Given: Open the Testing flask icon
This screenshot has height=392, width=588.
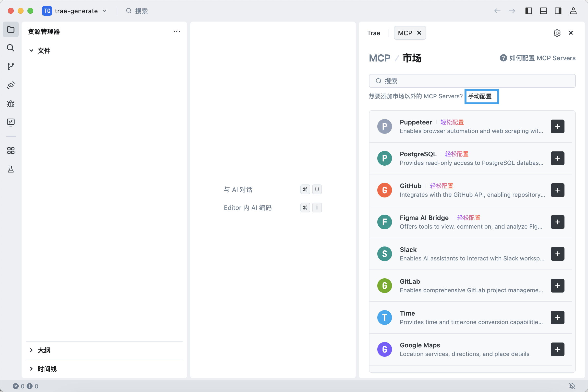Looking at the screenshot, I should (x=11, y=169).
